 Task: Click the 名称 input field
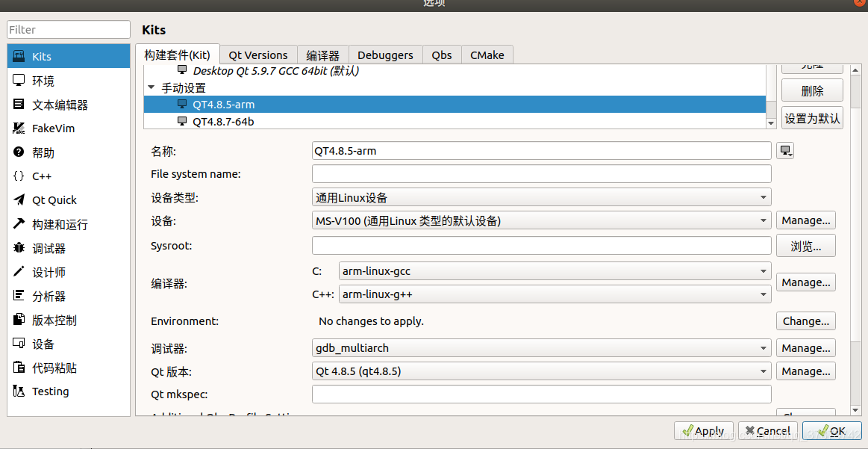click(541, 151)
